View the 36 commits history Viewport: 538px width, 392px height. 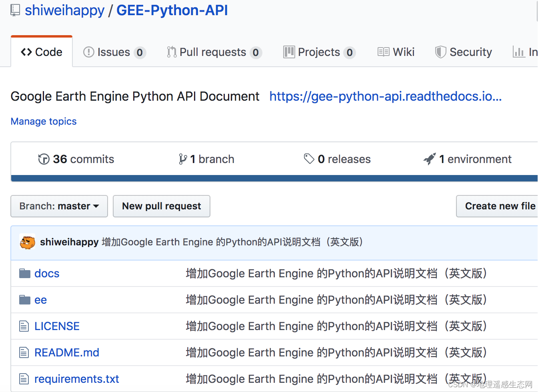point(76,159)
